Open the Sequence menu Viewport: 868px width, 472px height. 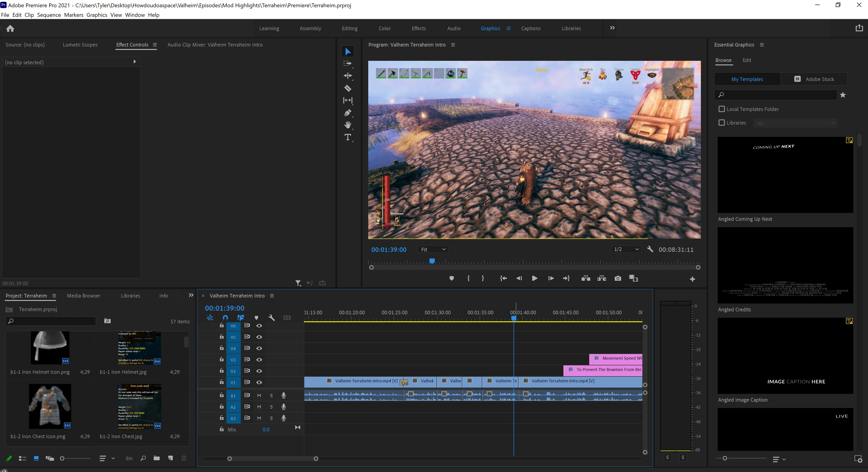tap(49, 15)
